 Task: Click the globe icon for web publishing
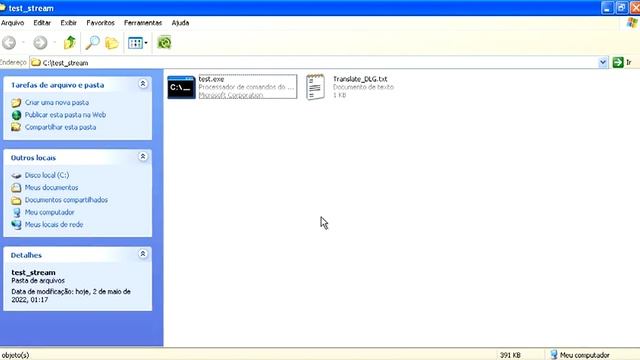(x=16, y=115)
